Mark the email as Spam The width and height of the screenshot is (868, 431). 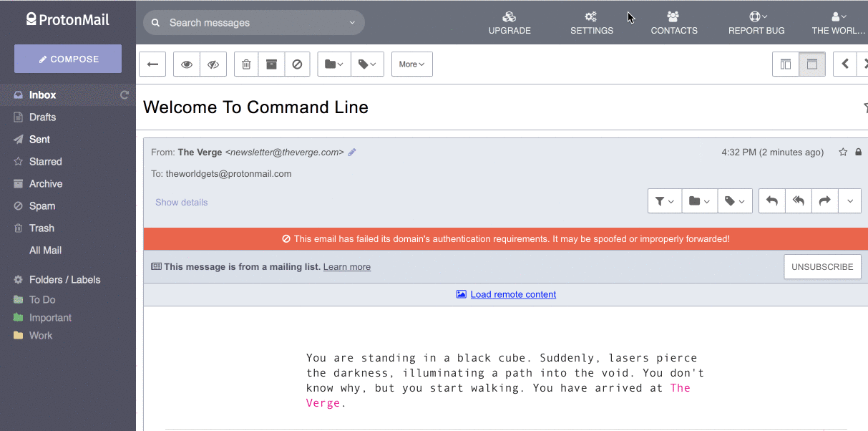click(297, 64)
